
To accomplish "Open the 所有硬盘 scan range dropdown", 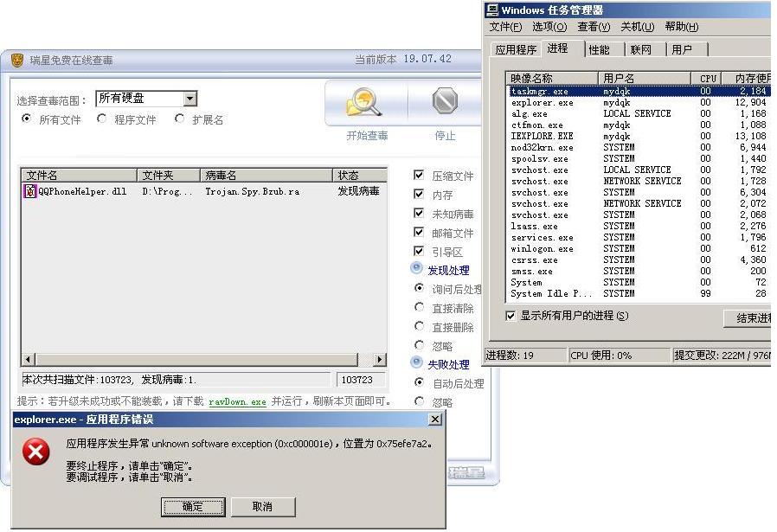I will tap(189, 99).
